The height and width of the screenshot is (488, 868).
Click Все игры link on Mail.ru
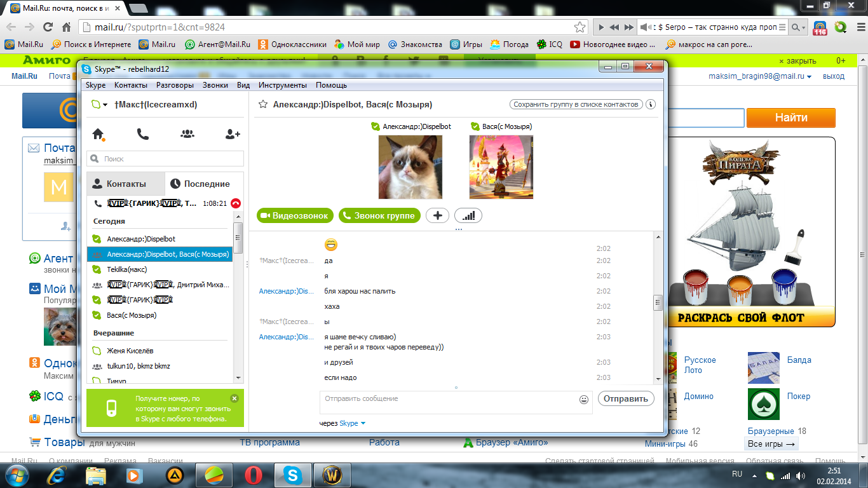[771, 444]
